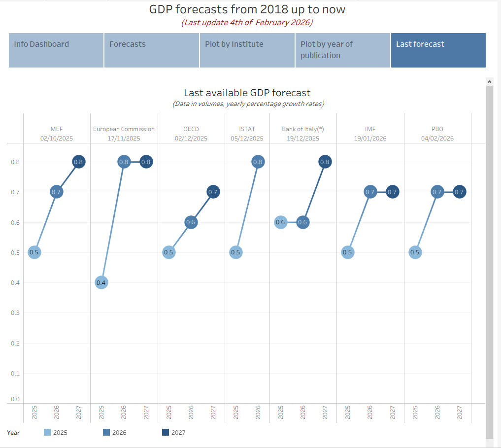Click OECD 2027 data point at 0.7
The image size is (501, 448).
213,192
